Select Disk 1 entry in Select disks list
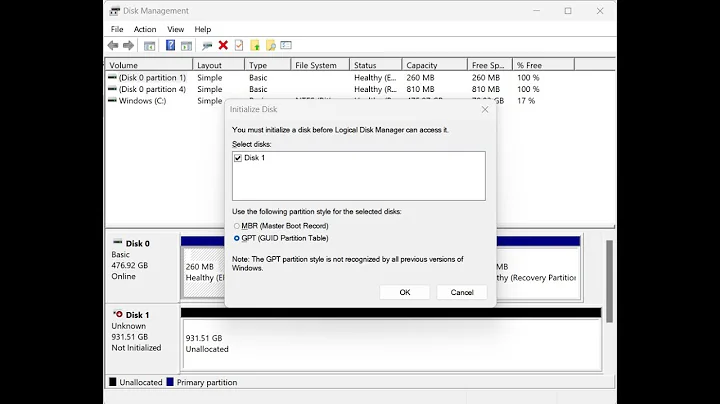 pos(254,158)
